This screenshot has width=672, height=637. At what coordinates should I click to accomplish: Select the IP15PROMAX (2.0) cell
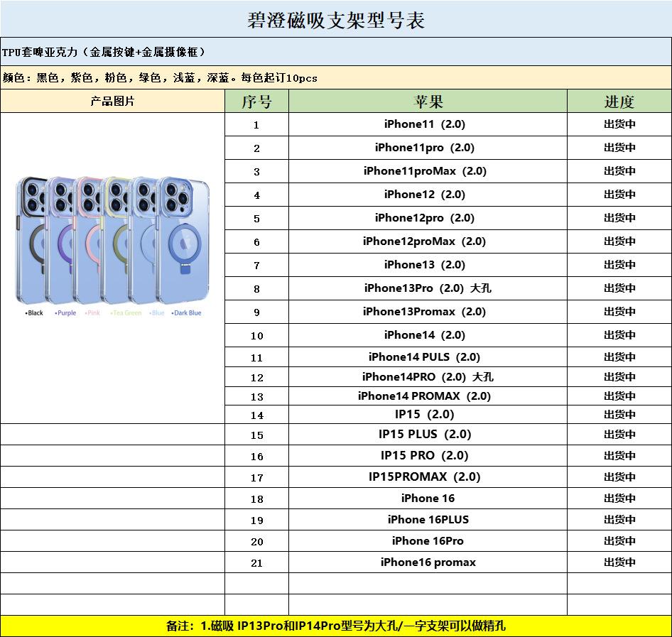(424, 477)
